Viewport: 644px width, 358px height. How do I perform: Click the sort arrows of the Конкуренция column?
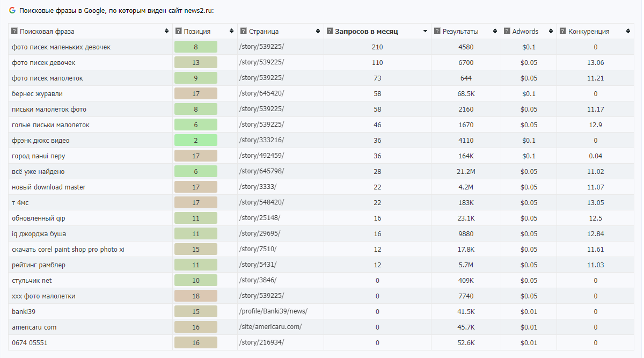(628, 31)
